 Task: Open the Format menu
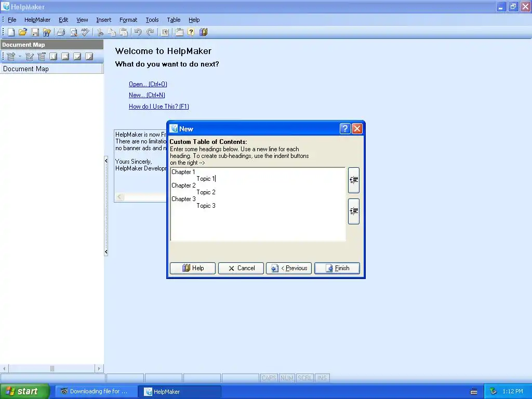(128, 20)
